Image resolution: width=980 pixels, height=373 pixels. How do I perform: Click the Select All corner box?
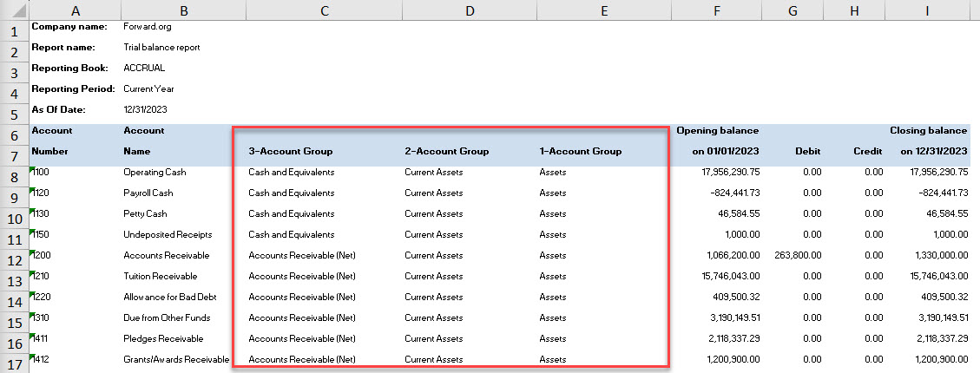pos(14,9)
